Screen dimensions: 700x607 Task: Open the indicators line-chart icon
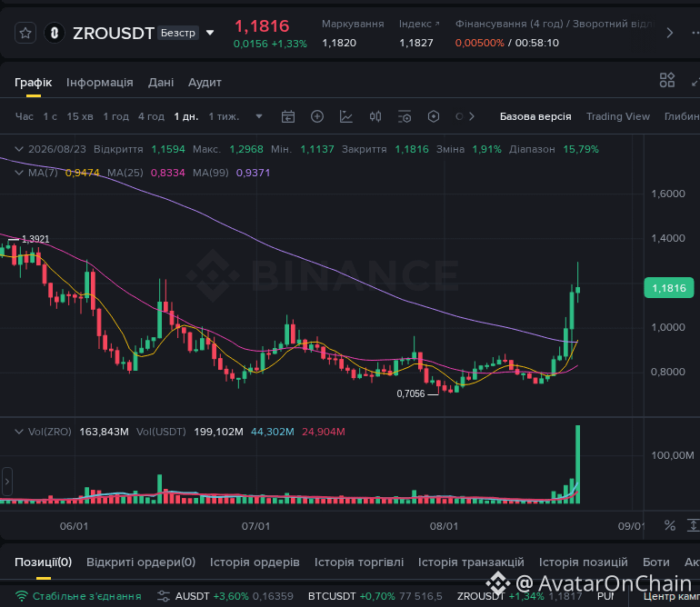(346, 117)
